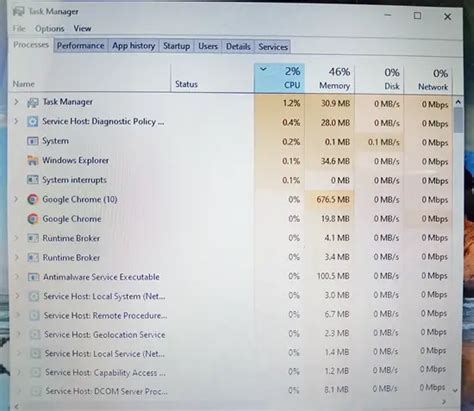Click the 34.6 MB memory value

tap(335, 161)
